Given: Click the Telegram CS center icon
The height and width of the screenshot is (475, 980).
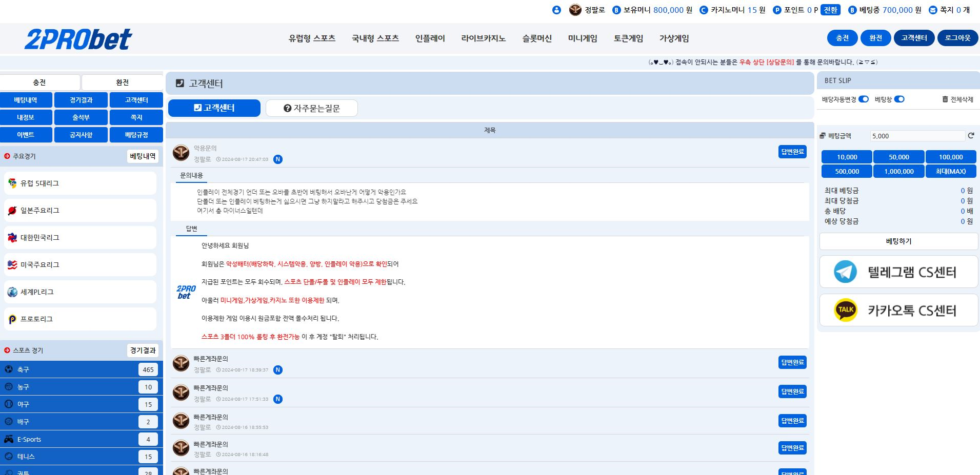Looking at the screenshot, I should point(845,272).
